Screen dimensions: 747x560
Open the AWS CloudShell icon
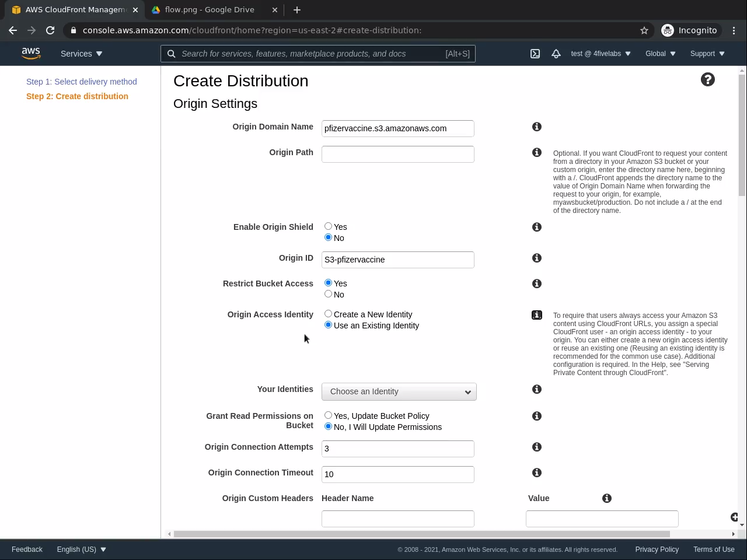535,54
